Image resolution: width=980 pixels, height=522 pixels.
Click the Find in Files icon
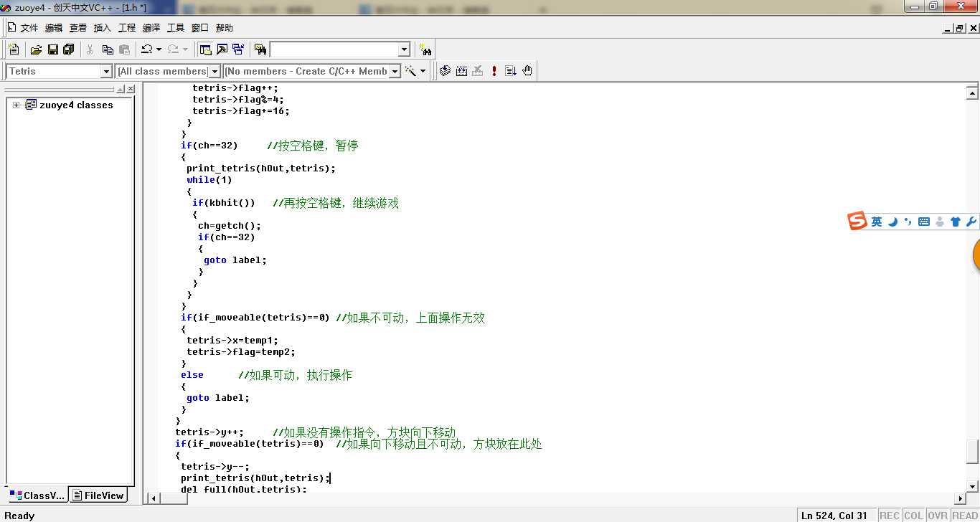pos(260,49)
